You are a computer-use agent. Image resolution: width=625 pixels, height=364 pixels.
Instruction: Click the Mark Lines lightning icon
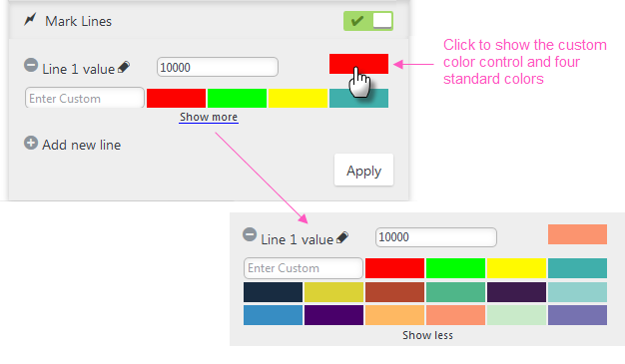30,20
